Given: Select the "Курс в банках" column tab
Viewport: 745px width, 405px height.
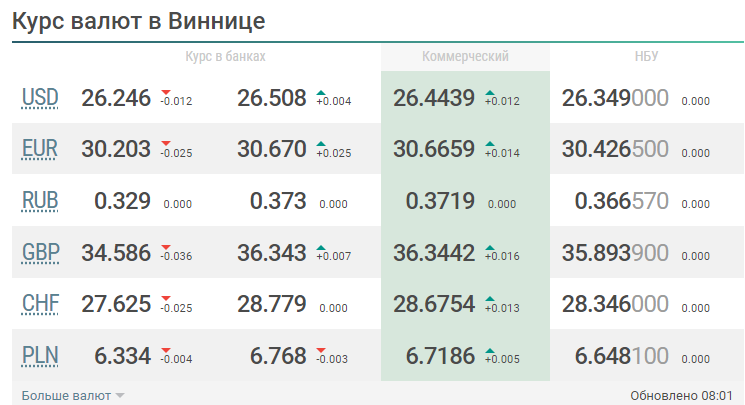Looking at the screenshot, I should point(226,57).
